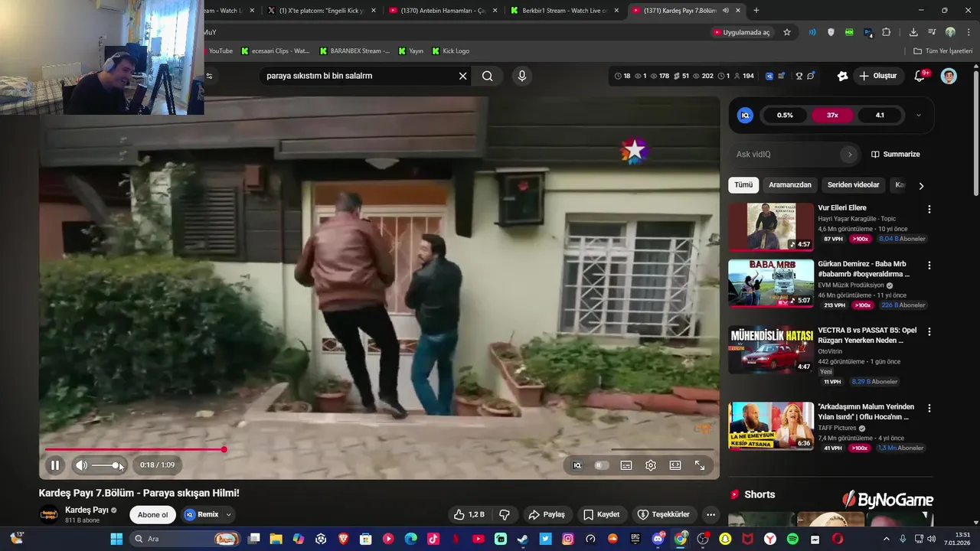This screenshot has width=980, height=551.
Task: Bookmark this page with star icon
Action: (787, 32)
